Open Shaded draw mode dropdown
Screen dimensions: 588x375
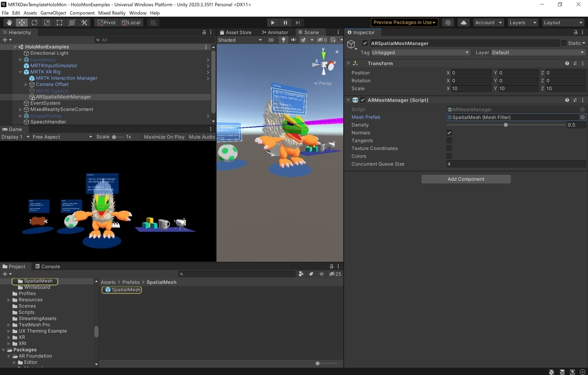coord(240,40)
